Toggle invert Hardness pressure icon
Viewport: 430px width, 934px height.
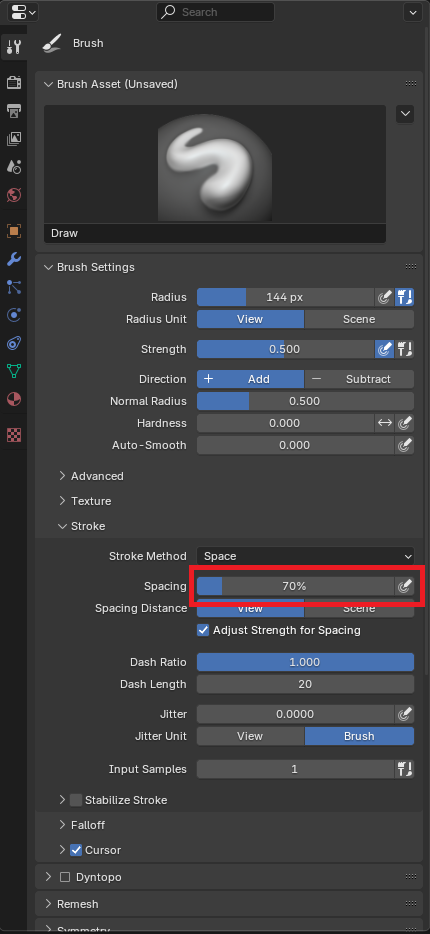385,423
